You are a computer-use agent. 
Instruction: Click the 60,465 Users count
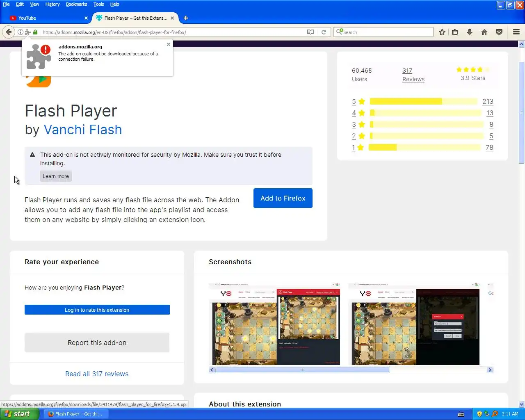click(x=362, y=71)
